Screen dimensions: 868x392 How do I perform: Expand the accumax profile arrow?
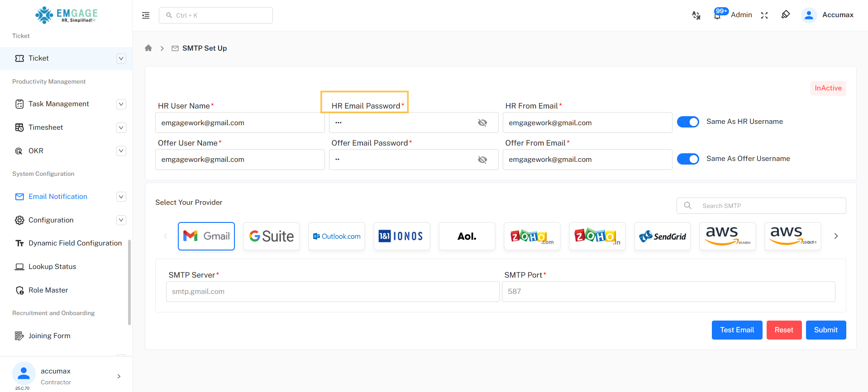pyautogui.click(x=119, y=376)
